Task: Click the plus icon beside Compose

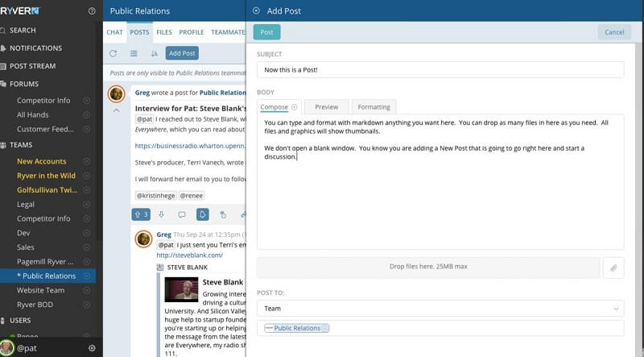Action: (295, 107)
